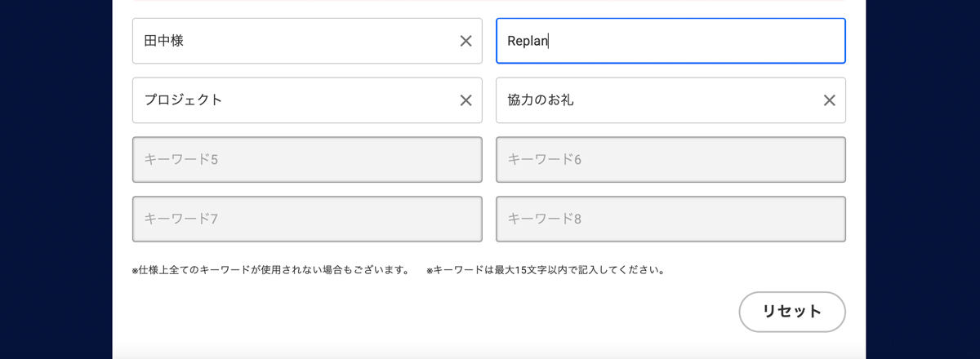This screenshot has width=980, height=359.
Task: Clear the プロジェクト keyword using the X icon
Action: coord(465,100)
